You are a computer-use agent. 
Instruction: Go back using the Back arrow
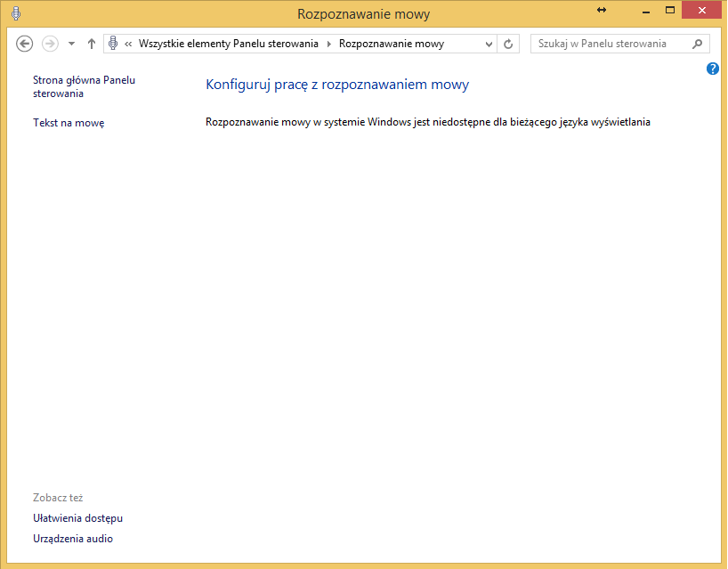24,44
